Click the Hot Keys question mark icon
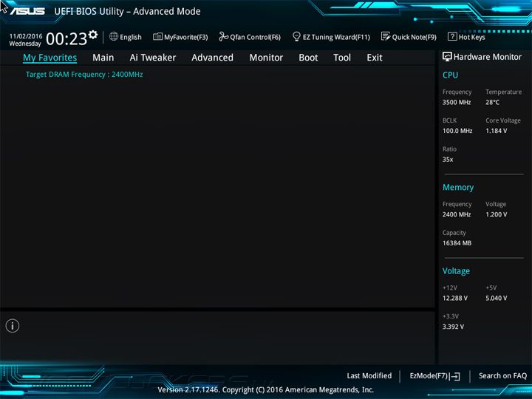Image resolution: width=532 pixels, height=399 pixels. 452,36
